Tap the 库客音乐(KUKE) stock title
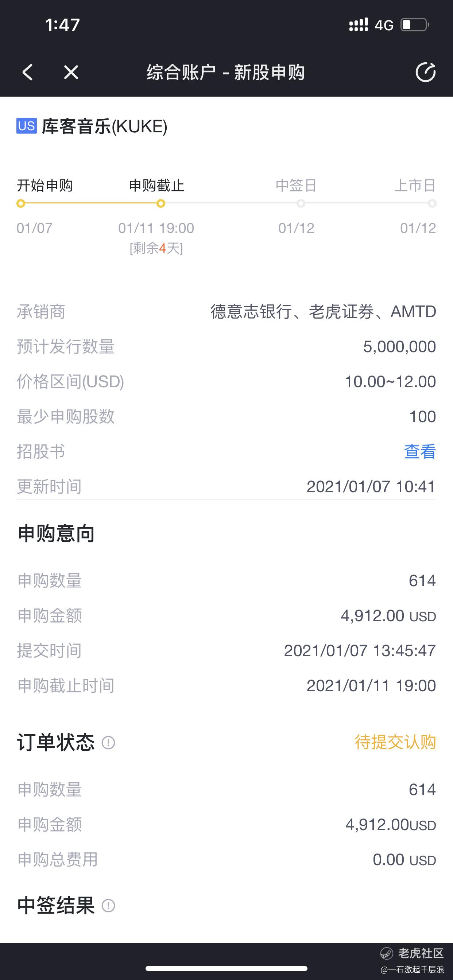This screenshot has height=980, width=453. 104,126
